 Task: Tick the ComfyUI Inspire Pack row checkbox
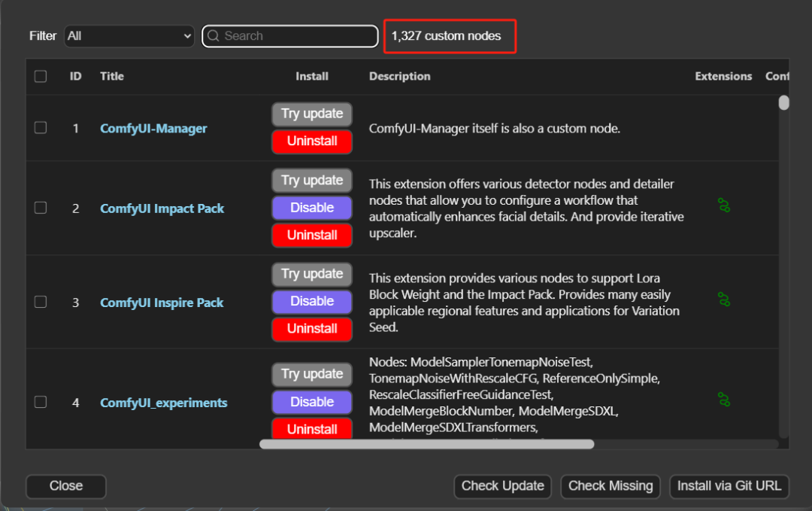click(41, 302)
